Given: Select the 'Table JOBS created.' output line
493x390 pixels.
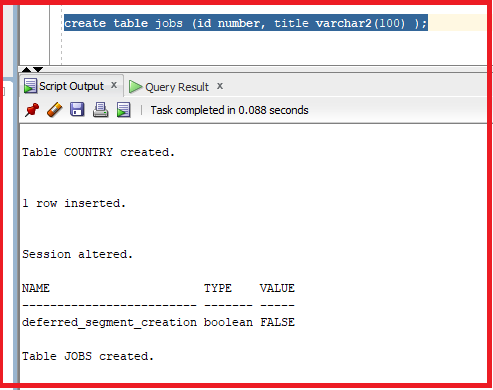Looking at the screenshot, I should tap(88, 356).
